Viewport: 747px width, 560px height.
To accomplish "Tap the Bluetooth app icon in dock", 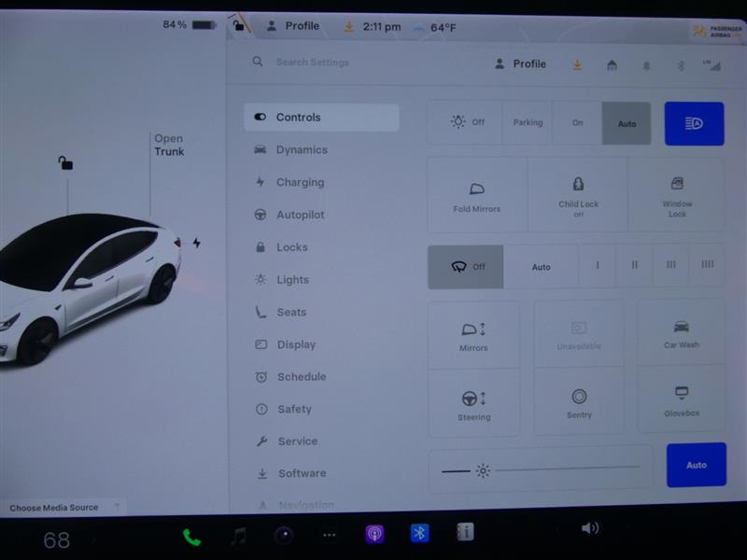I will pos(420,533).
